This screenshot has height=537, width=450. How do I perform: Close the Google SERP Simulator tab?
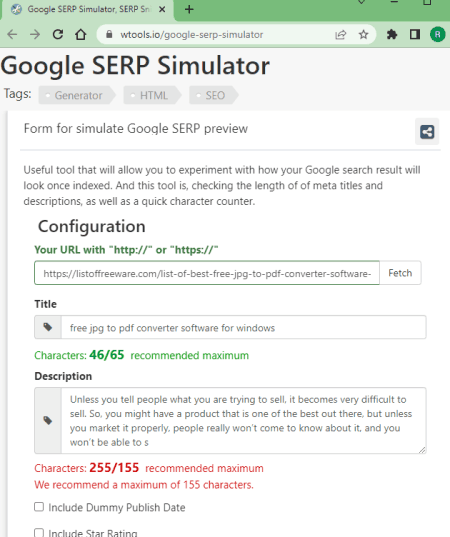click(162, 10)
